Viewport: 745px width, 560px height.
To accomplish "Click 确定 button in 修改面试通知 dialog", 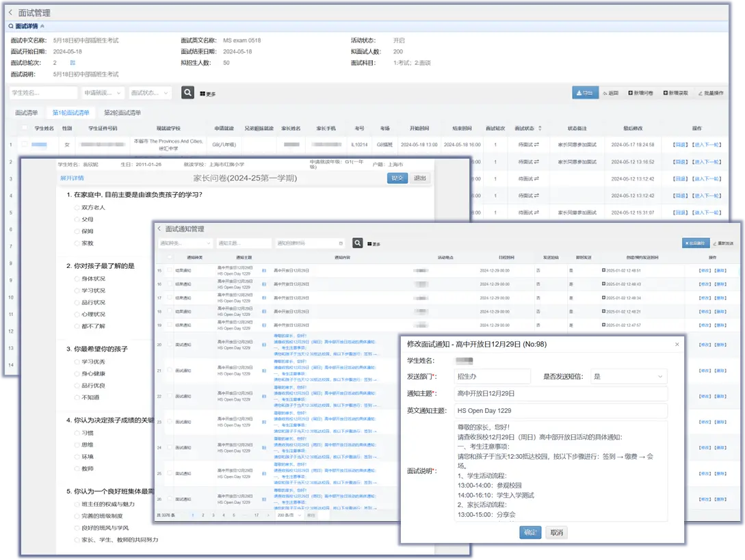I will (x=530, y=533).
